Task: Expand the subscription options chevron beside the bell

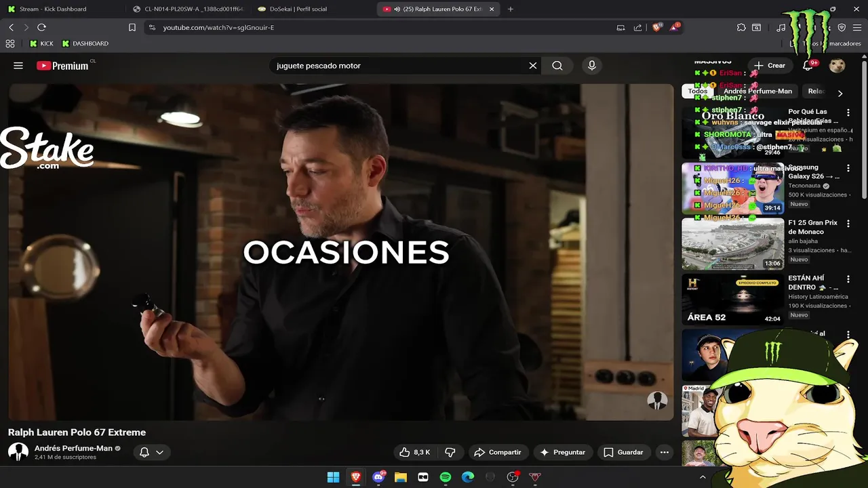Action: [160, 452]
